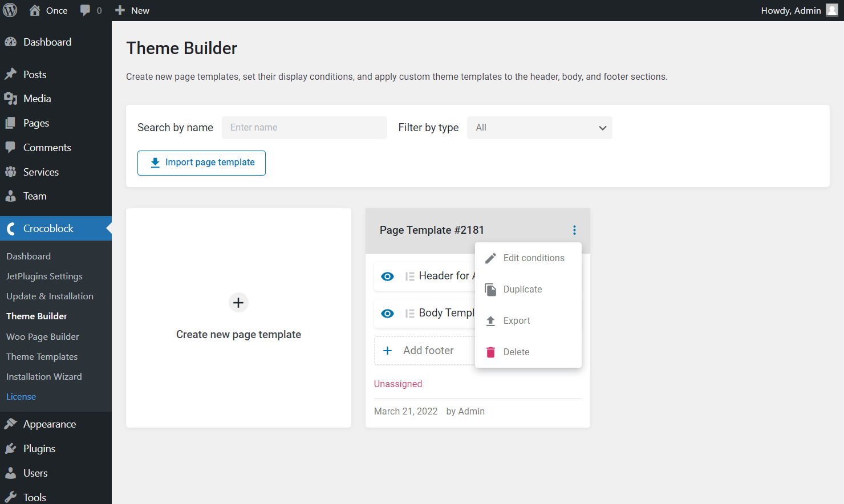Choose Export from the context menu
844x504 pixels.
click(528, 321)
